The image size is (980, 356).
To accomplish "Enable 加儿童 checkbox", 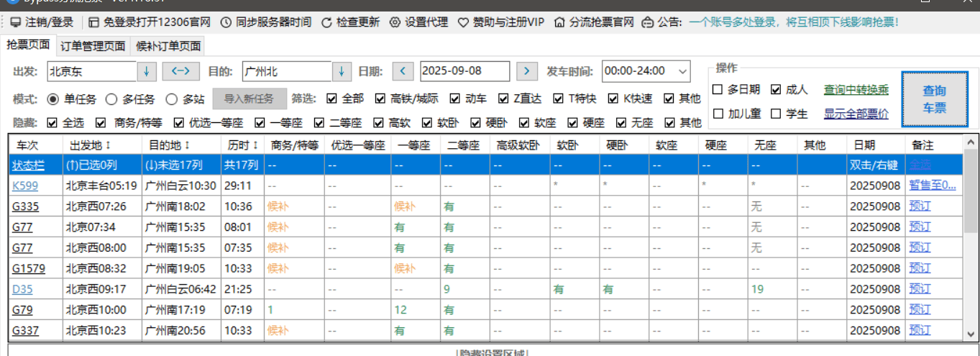I will coord(736,114).
